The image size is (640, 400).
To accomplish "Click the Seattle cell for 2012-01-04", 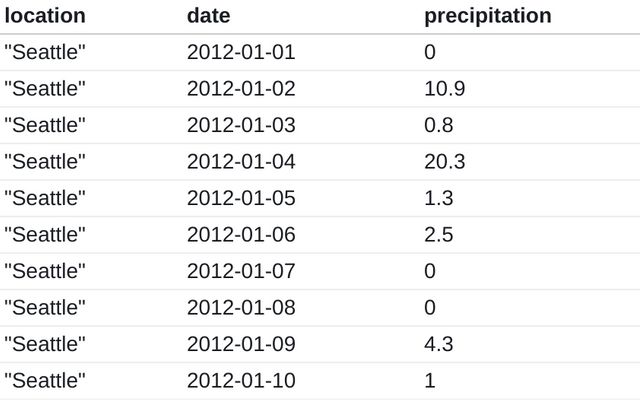I will click(x=45, y=162).
